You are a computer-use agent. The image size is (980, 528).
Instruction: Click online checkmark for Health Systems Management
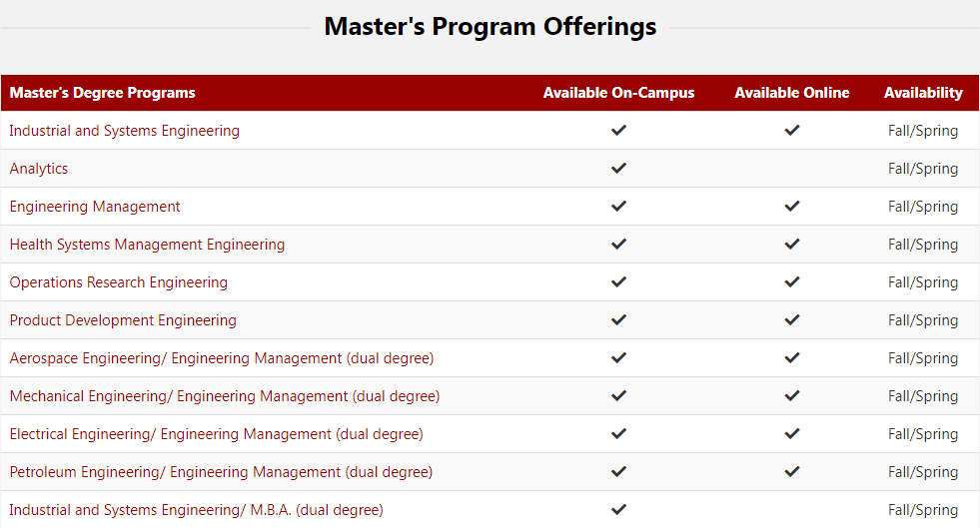(x=792, y=245)
